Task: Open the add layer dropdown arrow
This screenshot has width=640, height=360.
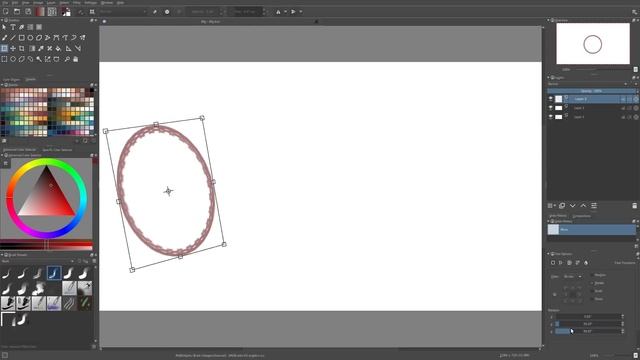Action: click(555, 205)
